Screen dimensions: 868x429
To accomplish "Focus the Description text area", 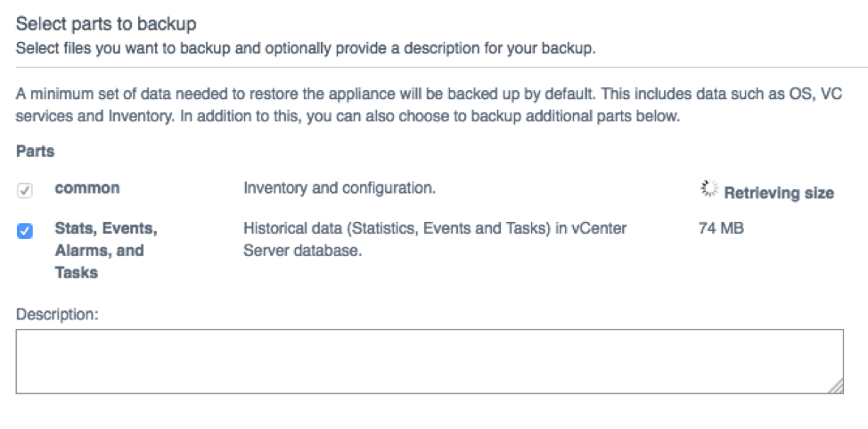I will tap(430, 361).
